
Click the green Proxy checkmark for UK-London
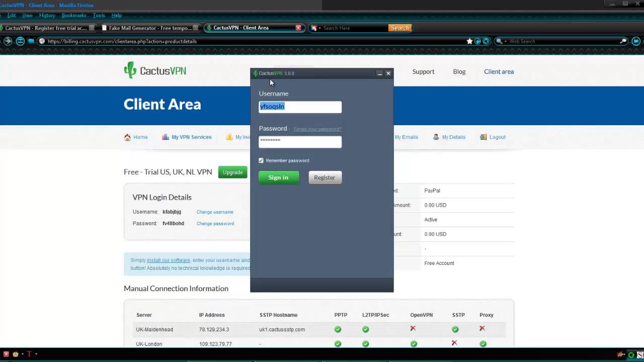[483, 344]
